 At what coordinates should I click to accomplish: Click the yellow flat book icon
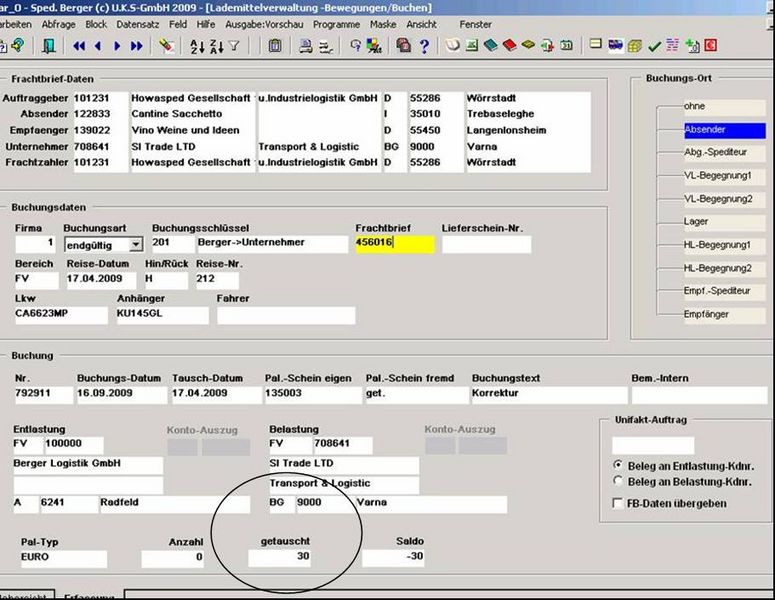[528, 45]
